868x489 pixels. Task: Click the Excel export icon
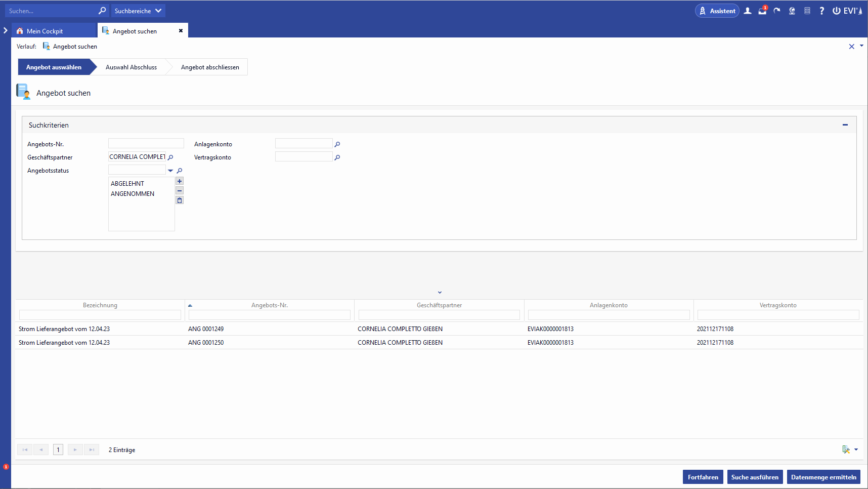846,450
